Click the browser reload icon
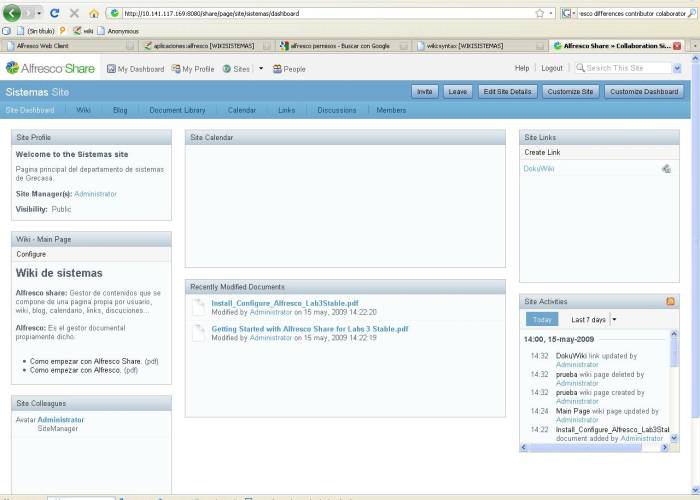700x500 pixels. pos(54,13)
